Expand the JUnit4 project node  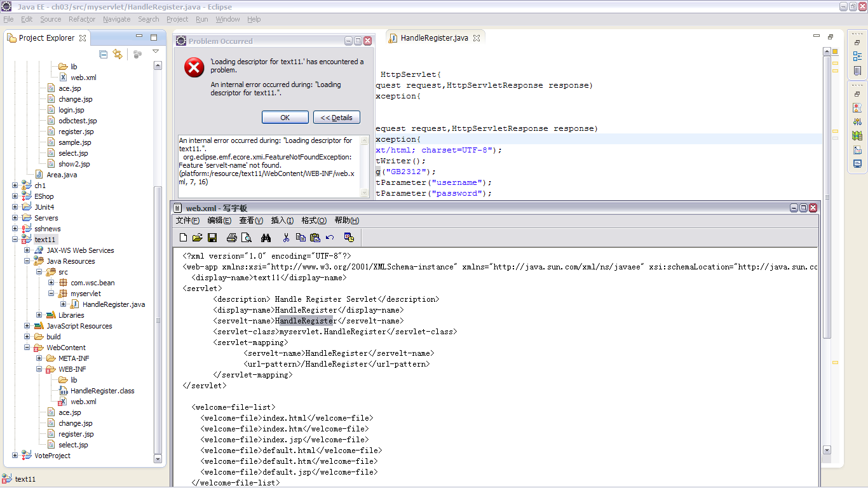tap(15, 207)
